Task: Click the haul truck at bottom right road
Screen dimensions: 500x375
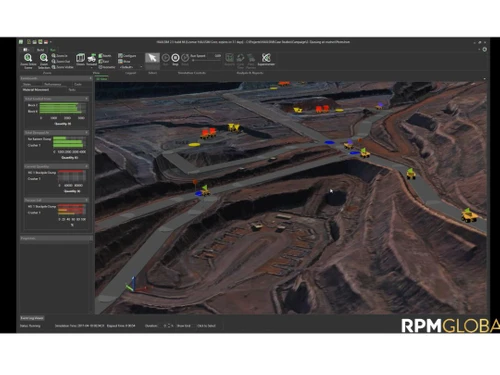Action: pyautogui.click(x=469, y=215)
